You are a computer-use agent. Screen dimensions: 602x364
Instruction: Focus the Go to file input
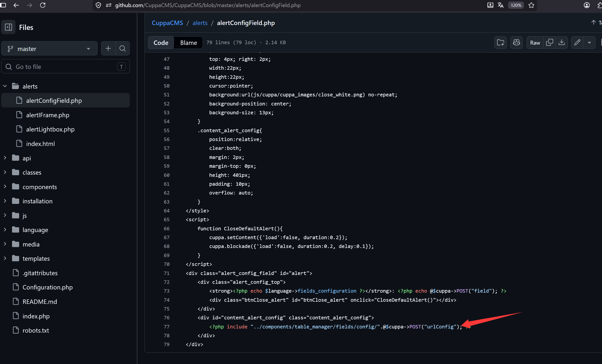(x=65, y=66)
